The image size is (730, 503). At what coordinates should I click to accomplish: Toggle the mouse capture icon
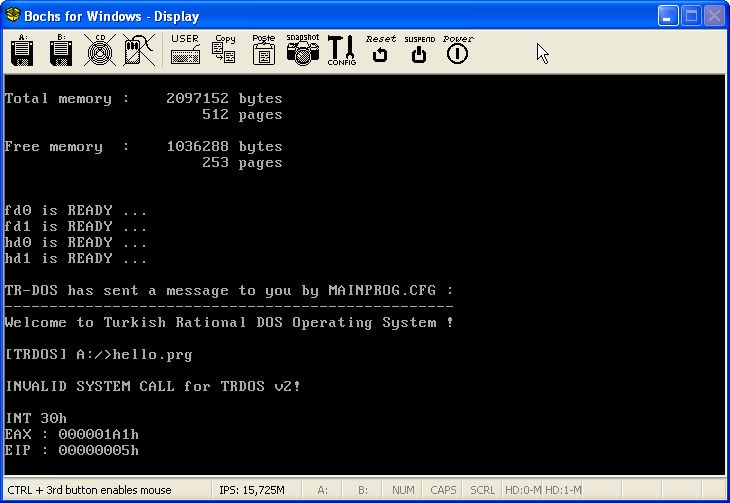[x=139, y=50]
